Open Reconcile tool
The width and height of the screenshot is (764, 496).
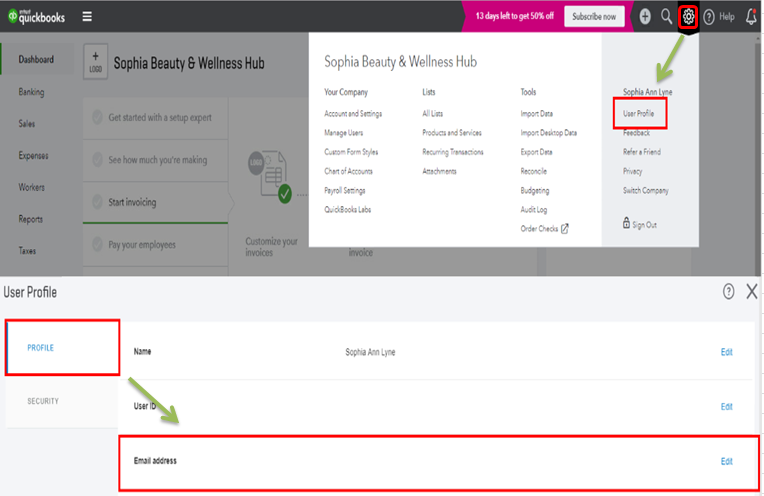534,171
